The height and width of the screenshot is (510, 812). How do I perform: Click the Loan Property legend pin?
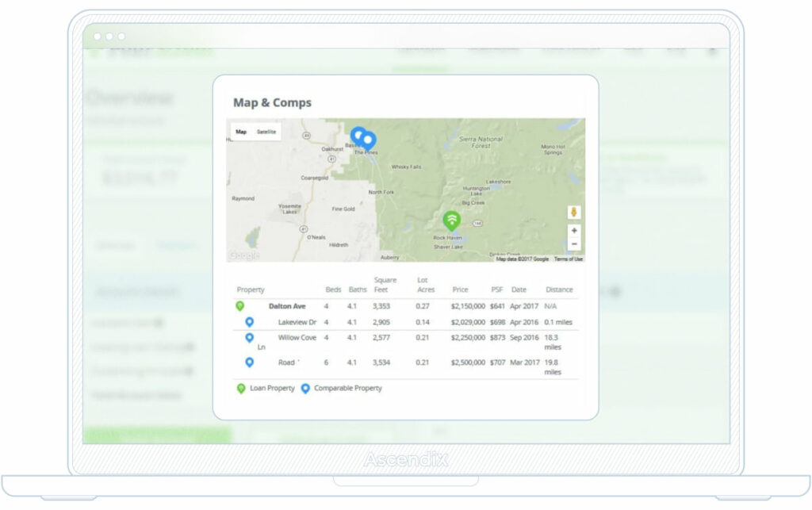point(241,389)
